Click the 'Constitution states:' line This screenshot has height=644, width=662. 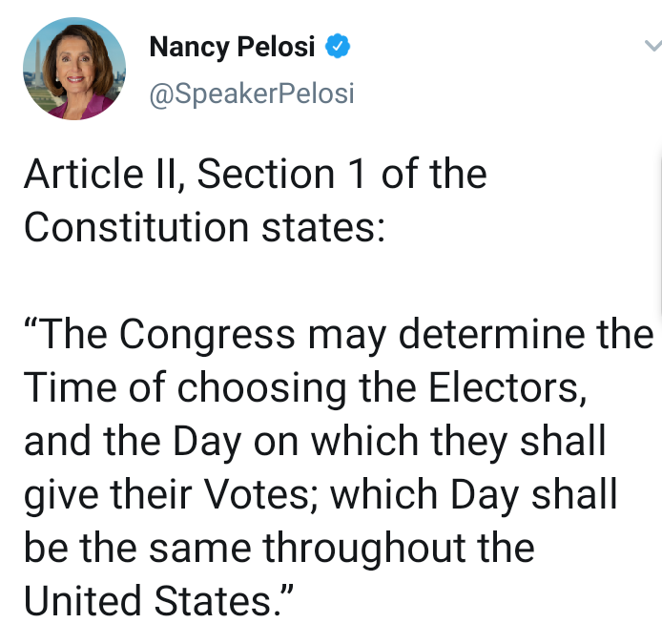(203, 228)
